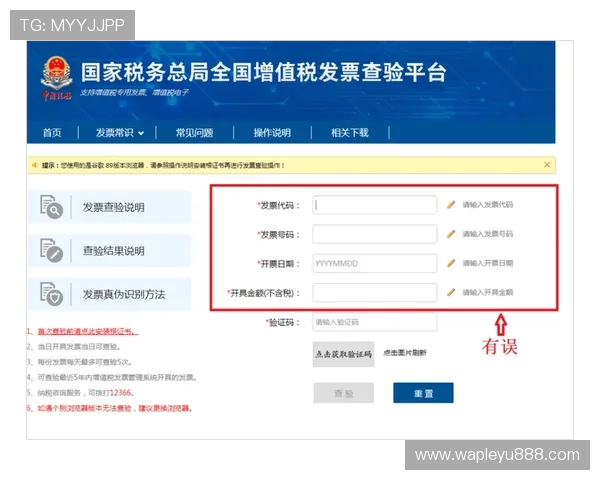Click the 发票真伪识别方法 shield icon
The width and height of the screenshot is (600, 480).
(51, 294)
